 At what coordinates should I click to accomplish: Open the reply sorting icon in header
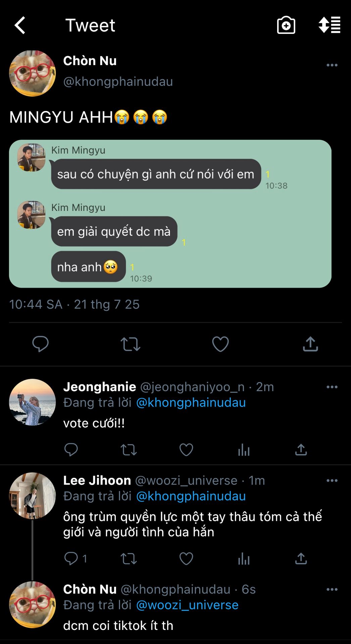point(330,25)
